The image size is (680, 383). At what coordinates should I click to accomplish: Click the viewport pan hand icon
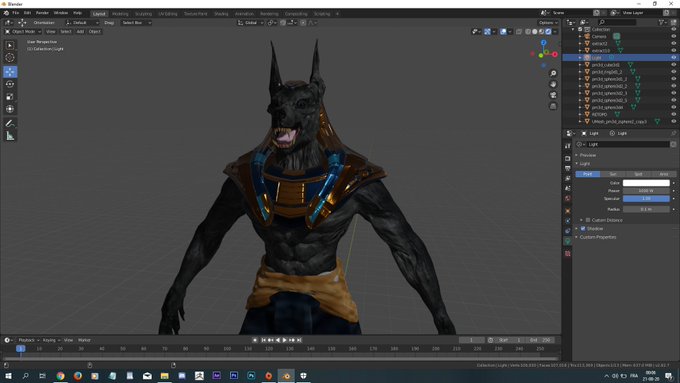(x=553, y=84)
